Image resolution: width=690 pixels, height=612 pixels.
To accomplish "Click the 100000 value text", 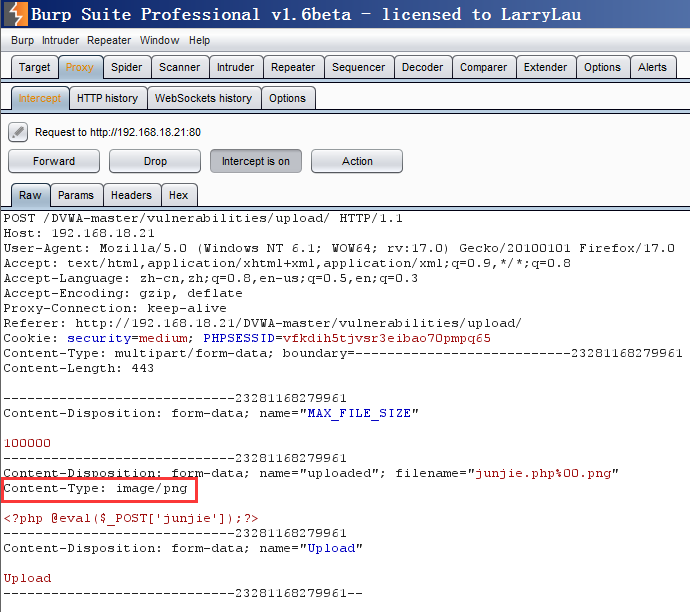I will tap(27, 443).
